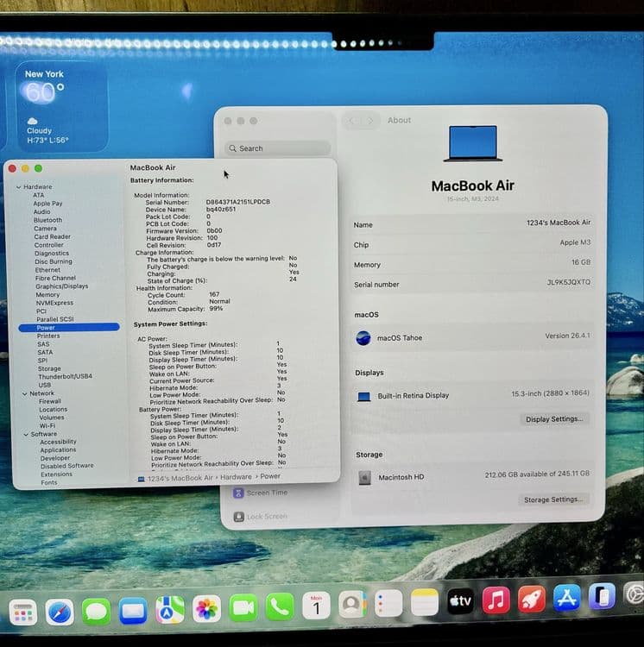Select Thunderbolt/USB4 in Hardware list
This screenshot has height=647, width=644.
[x=66, y=376]
